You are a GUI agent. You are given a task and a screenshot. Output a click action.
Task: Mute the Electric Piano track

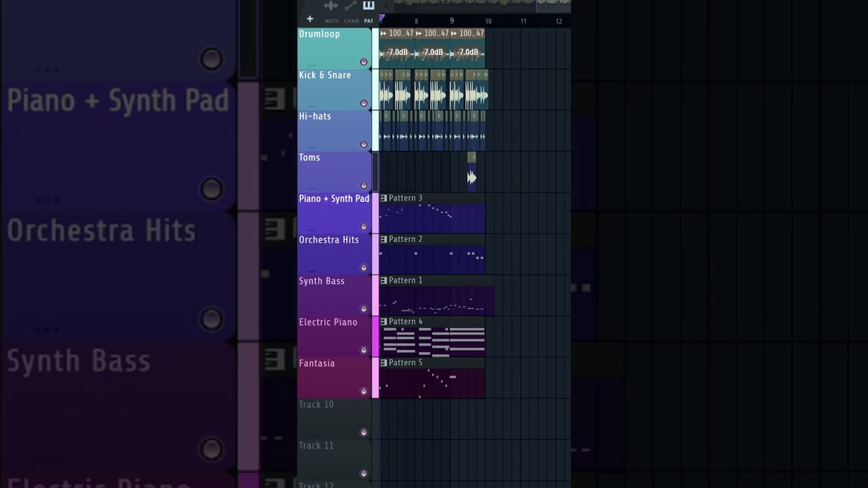click(363, 350)
